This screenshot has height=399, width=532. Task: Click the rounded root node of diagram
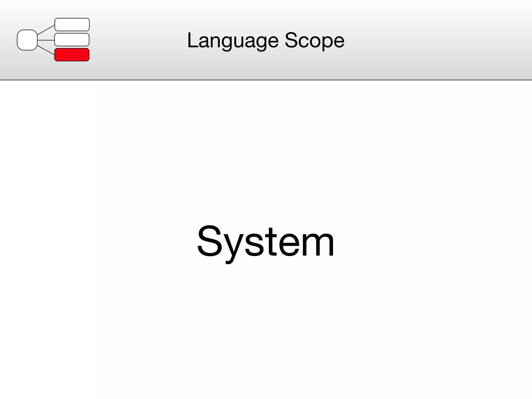pyautogui.click(x=27, y=40)
